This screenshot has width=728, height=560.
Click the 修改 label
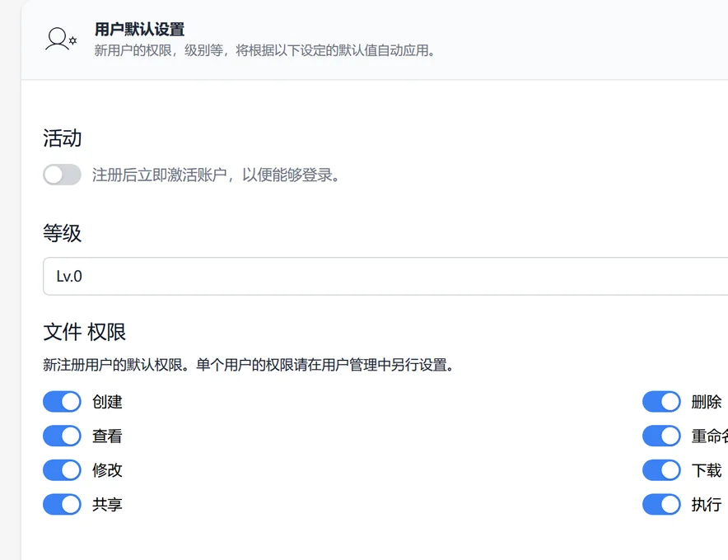tap(107, 470)
